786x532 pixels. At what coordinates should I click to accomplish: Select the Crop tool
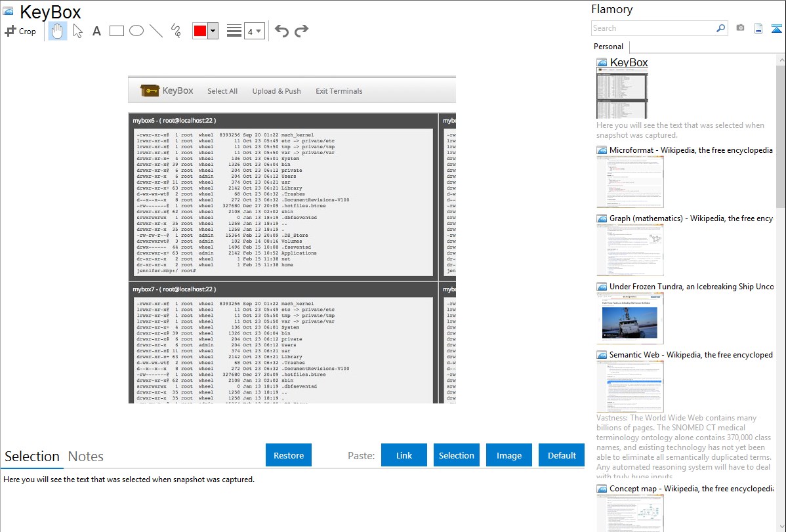click(20, 31)
